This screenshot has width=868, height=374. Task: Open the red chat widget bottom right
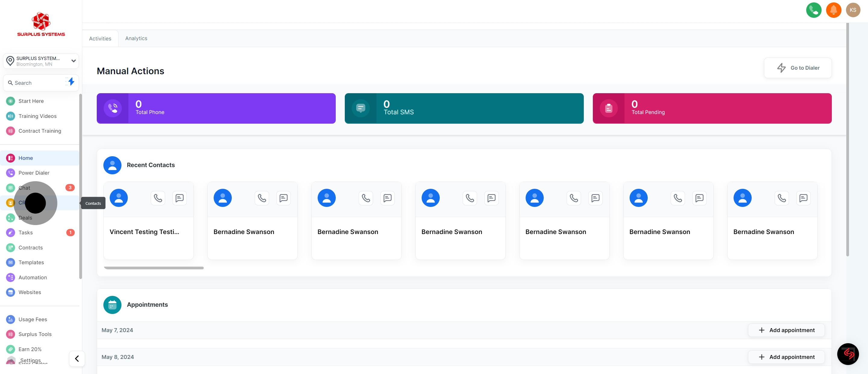(848, 354)
